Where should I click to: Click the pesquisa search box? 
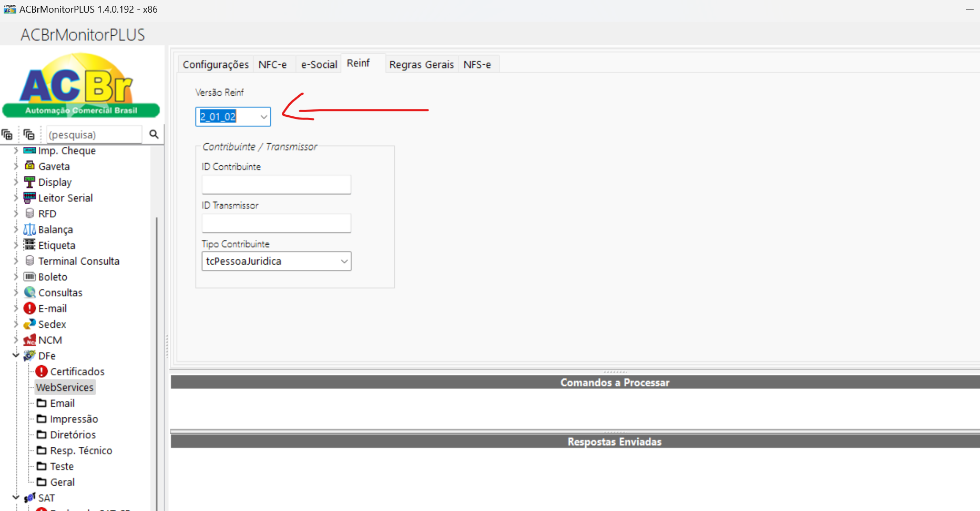tap(94, 135)
